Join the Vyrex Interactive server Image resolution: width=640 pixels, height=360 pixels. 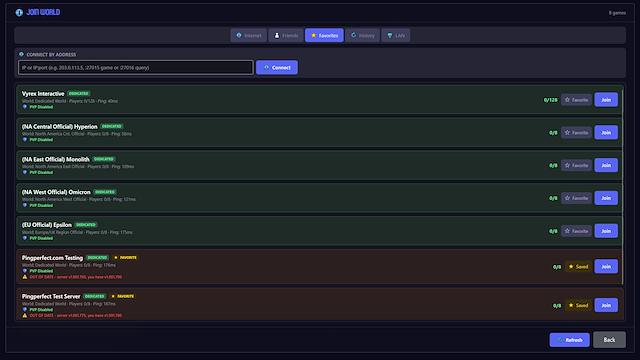(606, 100)
